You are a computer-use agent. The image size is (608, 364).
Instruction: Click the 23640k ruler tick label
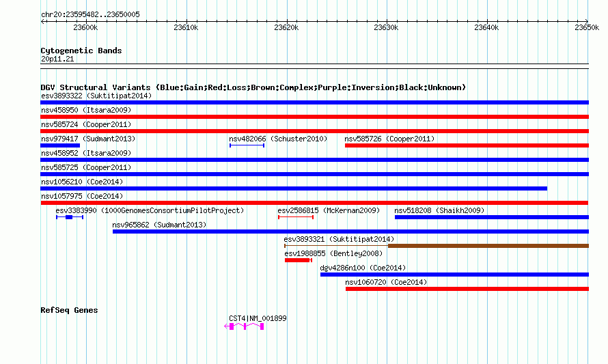(x=486, y=27)
